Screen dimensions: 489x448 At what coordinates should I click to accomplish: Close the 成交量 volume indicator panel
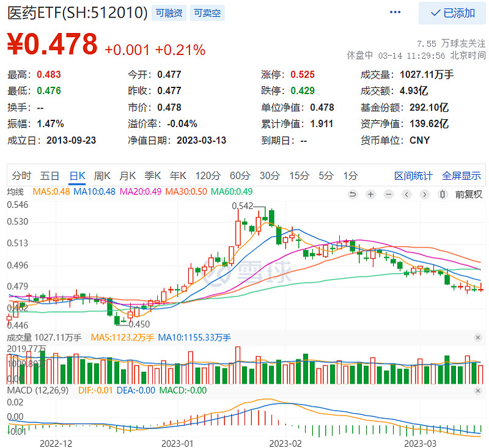pyautogui.click(x=478, y=337)
